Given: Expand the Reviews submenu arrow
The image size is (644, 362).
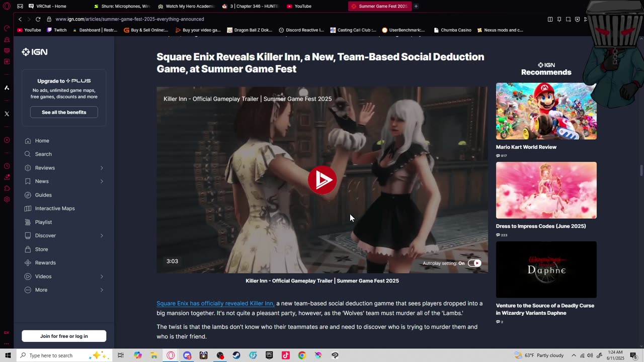Looking at the screenshot, I should point(102,168).
